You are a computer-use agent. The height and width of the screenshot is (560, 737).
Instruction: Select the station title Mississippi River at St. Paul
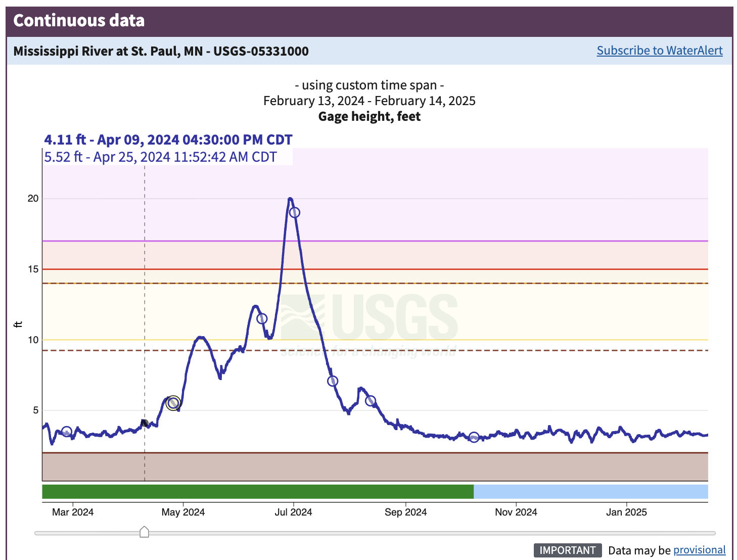[x=161, y=51]
